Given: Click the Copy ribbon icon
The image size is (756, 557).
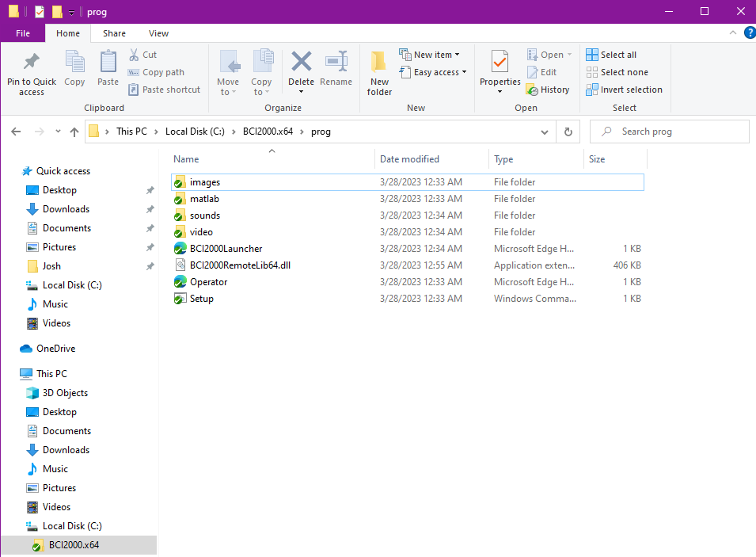Looking at the screenshot, I should [x=74, y=68].
